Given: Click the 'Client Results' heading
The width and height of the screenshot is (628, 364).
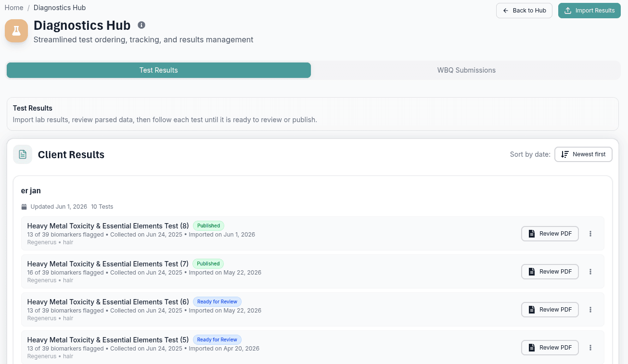Looking at the screenshot, I should [71, 155].
